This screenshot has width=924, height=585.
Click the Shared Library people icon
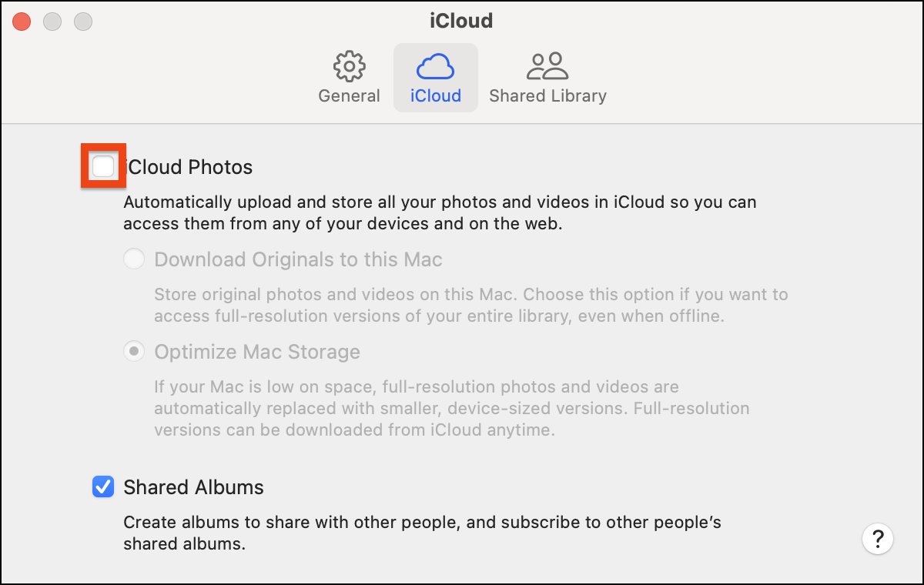(x=547, y=67)
